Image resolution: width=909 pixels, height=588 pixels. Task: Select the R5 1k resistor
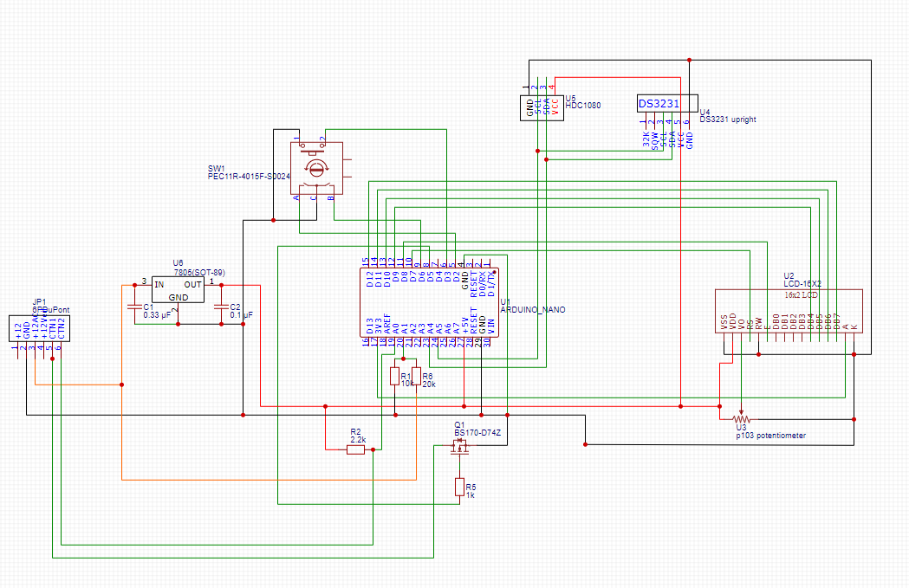tap(459, 487)
